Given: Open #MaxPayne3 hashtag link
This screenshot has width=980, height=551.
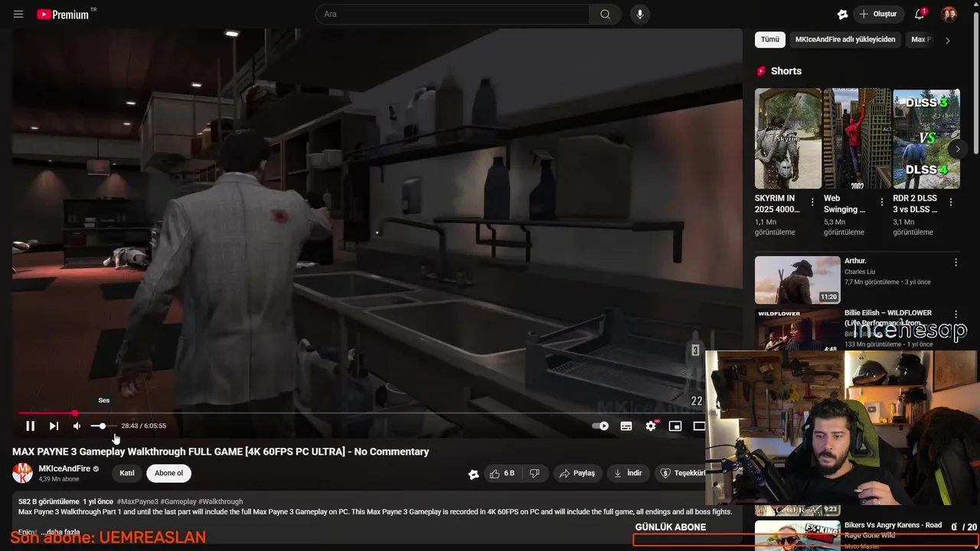Looking at the screenshot, I should click(137, 501).
